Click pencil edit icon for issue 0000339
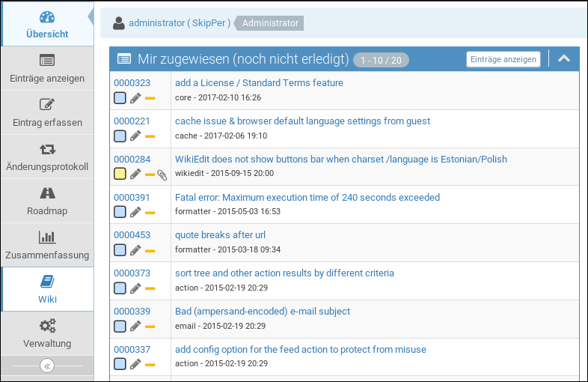The width and height of the screenshot is (588, 382). click(135, 326)
